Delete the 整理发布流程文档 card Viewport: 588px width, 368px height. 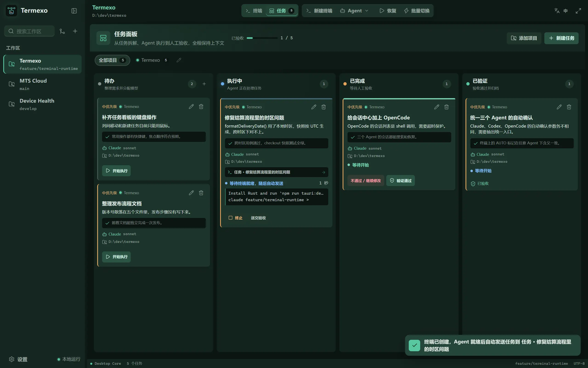pos(201,193)
